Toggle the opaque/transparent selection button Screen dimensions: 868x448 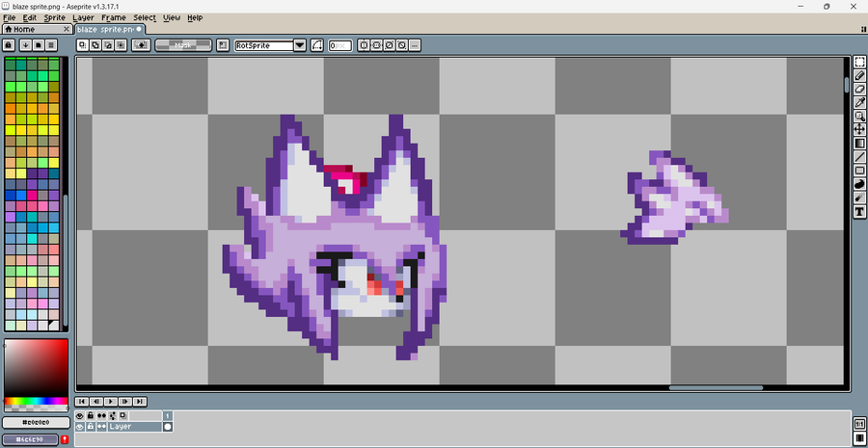click(141, 45)
